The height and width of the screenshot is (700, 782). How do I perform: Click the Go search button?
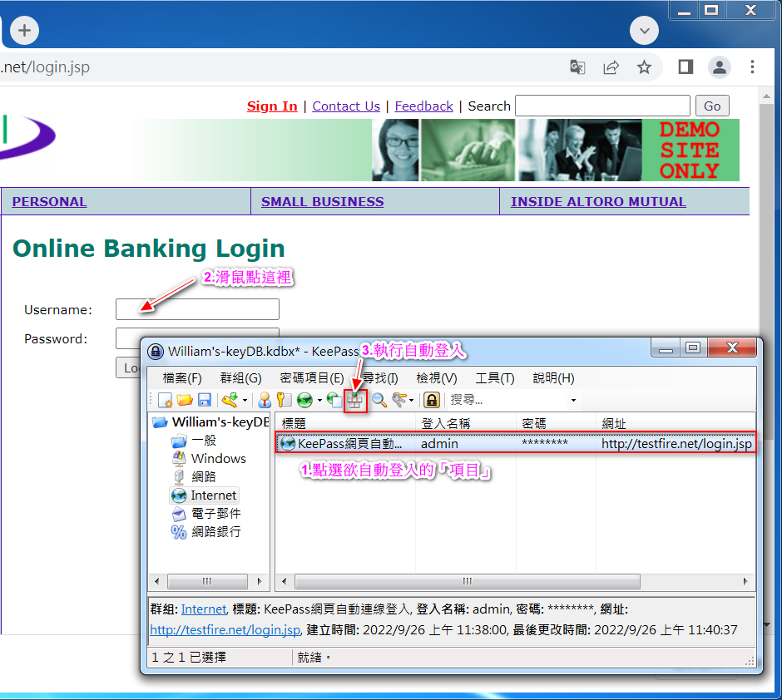point(712,106)
